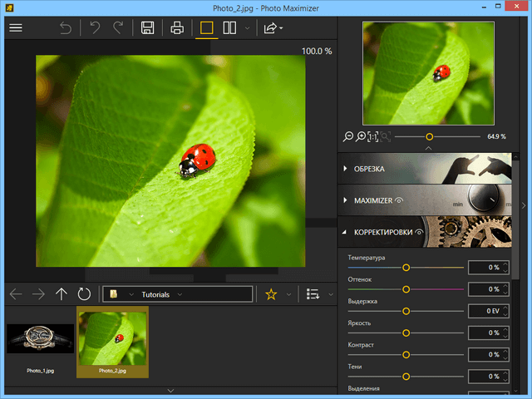Toggle the MAXIMIZER visibility eye
The height and width of the screenshot is (399, 532).
point(400,200)
